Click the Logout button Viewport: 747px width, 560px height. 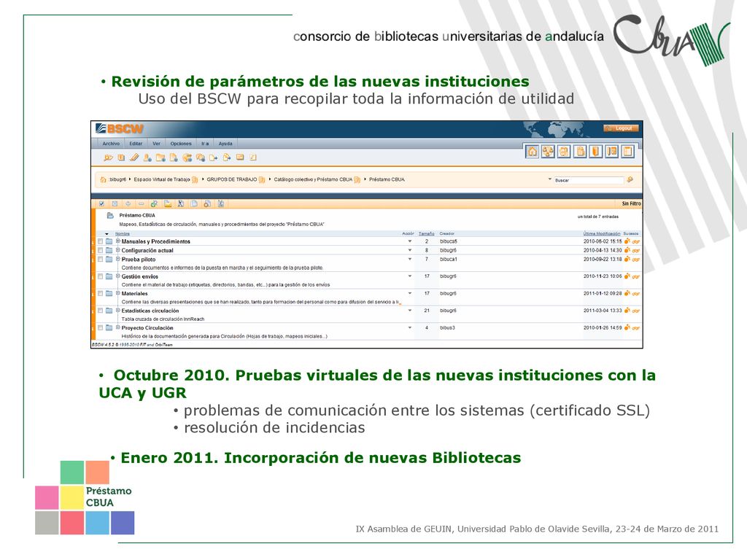tap(621, 128)
